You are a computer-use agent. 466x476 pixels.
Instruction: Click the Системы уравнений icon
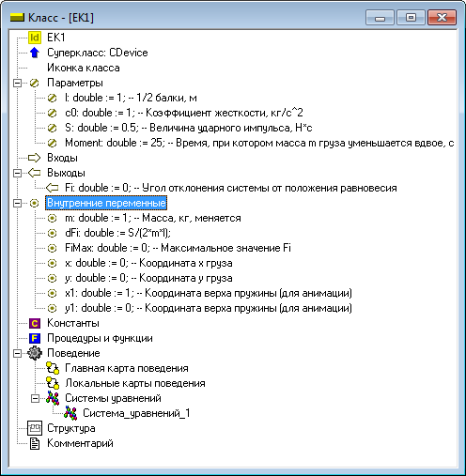click(53, 398)
